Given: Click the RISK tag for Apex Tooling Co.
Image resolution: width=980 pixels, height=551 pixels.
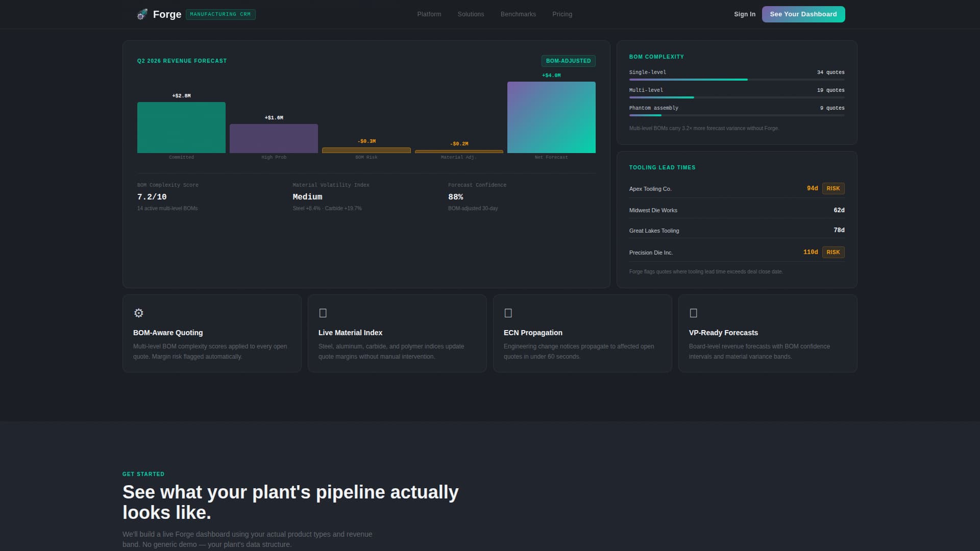Looking at the screenshot, I should point(833,188).
